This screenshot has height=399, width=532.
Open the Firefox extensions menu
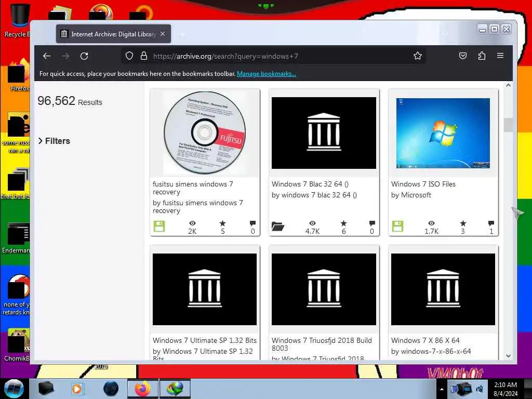click(x=482, y=56)
